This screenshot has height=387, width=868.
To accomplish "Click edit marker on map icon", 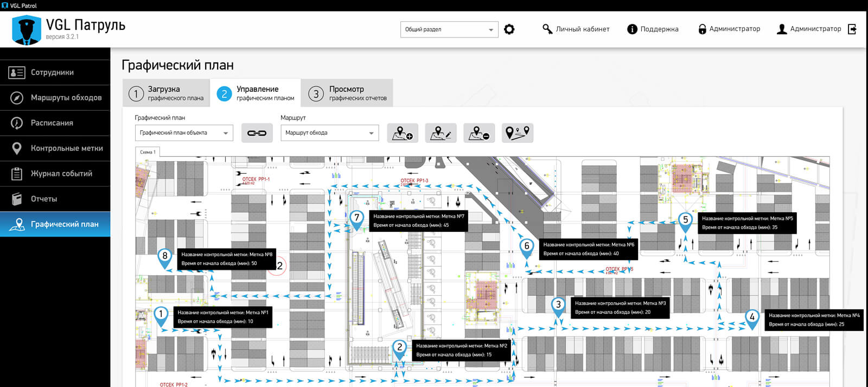I will [441, 133].
